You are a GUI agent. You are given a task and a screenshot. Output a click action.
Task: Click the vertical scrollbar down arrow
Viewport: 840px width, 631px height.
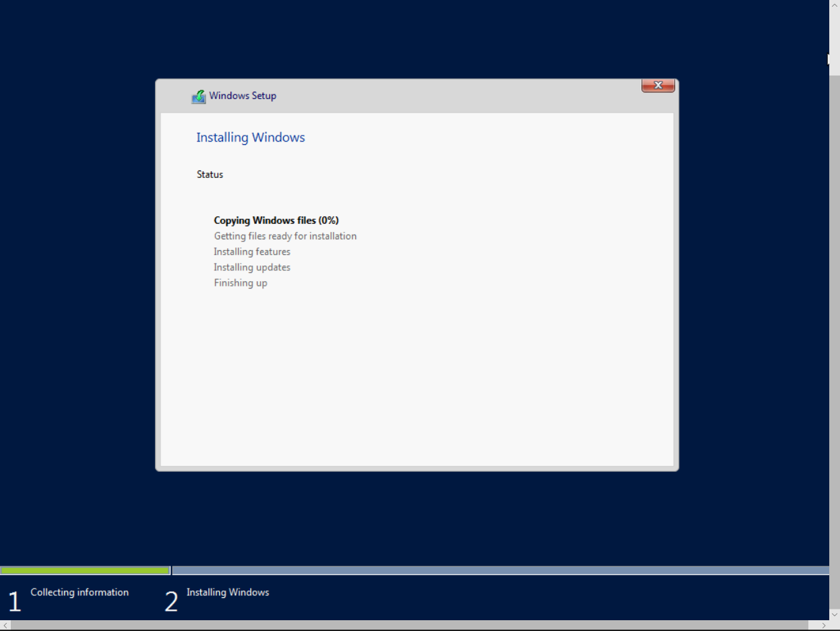pyautogui.click(x=835, y=615)
